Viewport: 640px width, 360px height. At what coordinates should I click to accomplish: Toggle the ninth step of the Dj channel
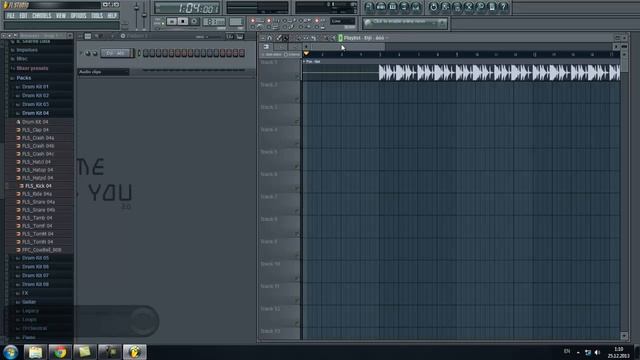click(x=197, y=53)
